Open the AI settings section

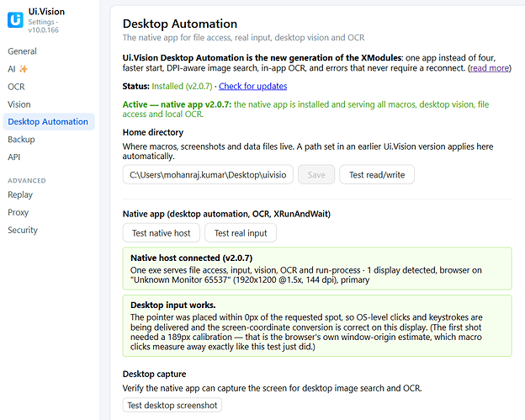click(x=12, y=69)
